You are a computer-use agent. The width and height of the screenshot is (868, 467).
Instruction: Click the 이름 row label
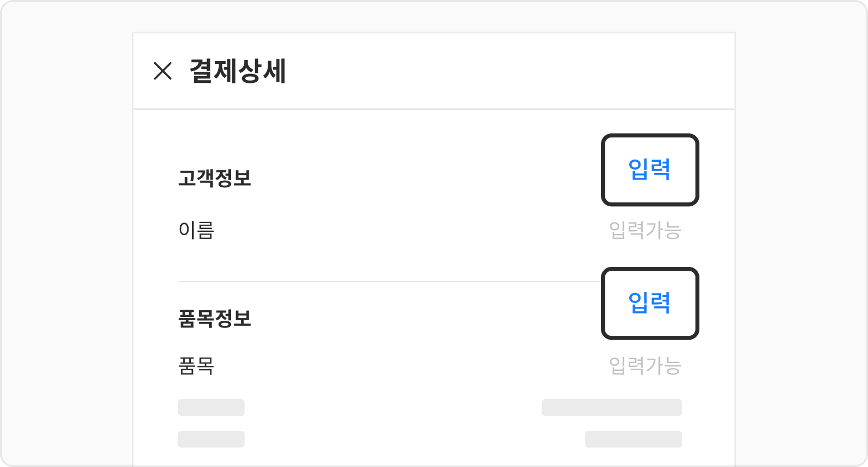196,230
